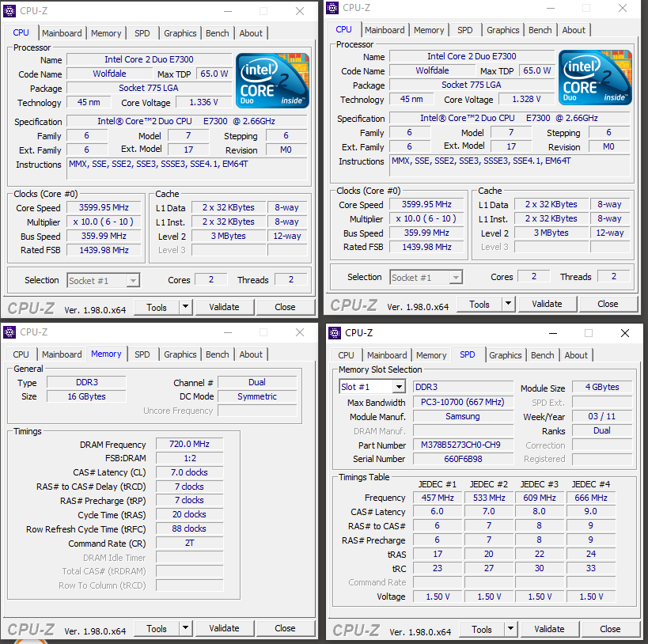Screen dimensions: 648x644
Task: Select the Graphics tab in the Memory window
Action: [x=180, y=354]
